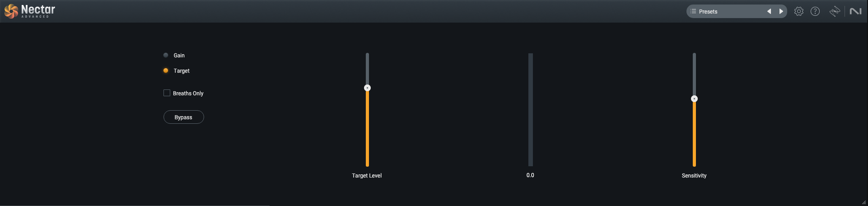Select the Gain mode radio button
Screen dimensions: 868x206
tap(166, 55)
